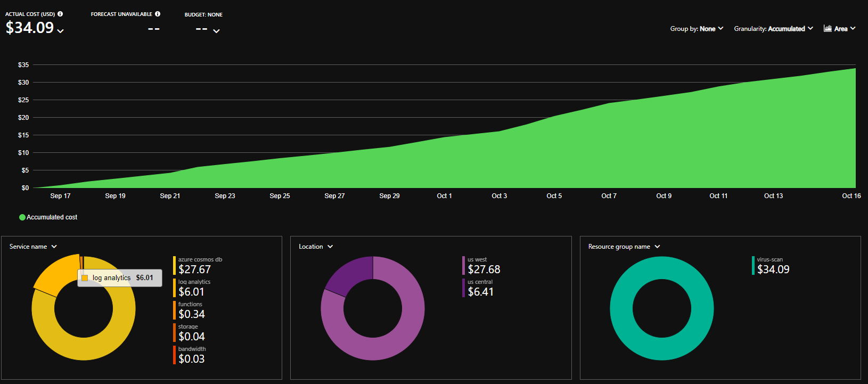Click the virus-scan teal donut ring
Screen dimensions: 868x384
(662, 349)
